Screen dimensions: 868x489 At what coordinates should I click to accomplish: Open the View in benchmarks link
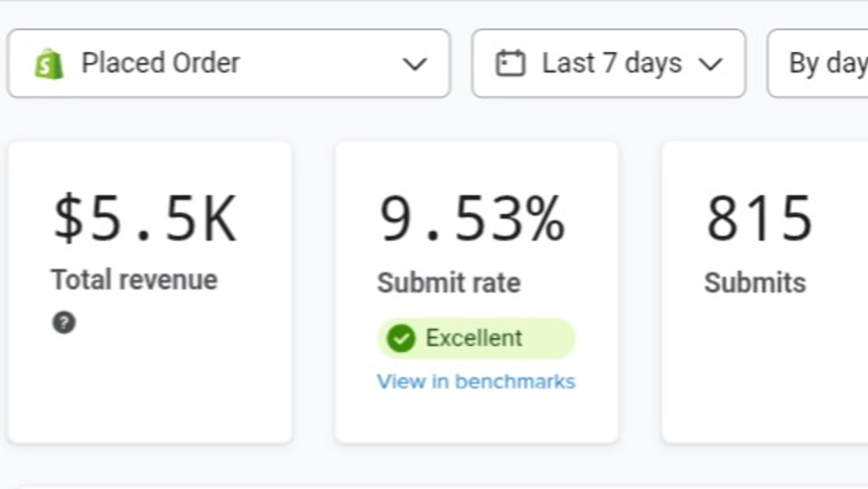pos(476,382)
